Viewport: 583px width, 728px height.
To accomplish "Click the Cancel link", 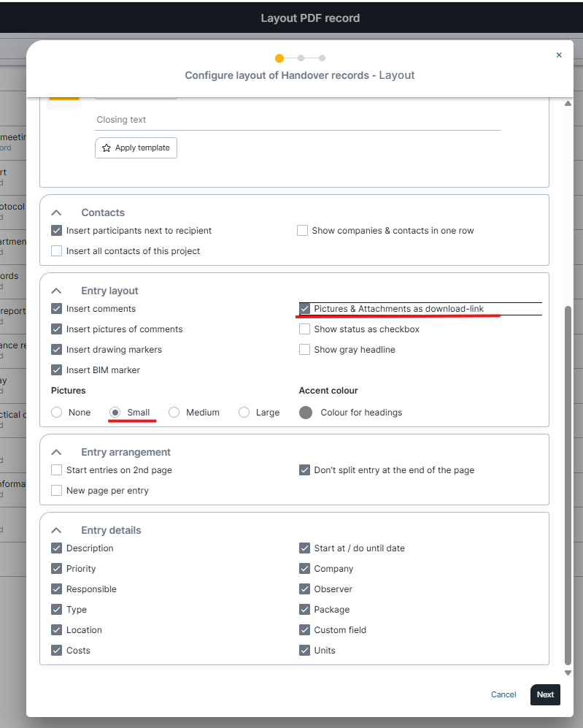I will 503,694.
